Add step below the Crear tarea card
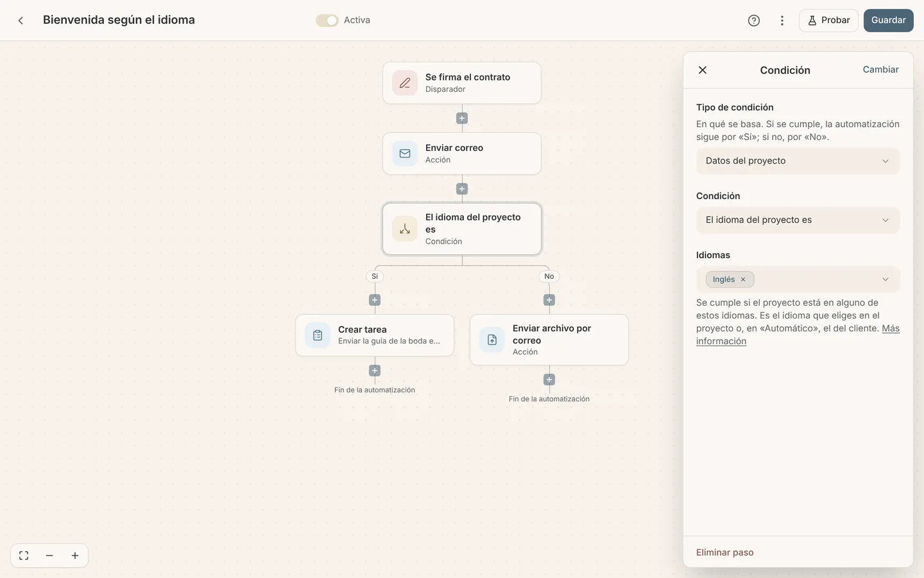Image resolution: width=924 pixels, height=578 pixels. click(375, 371)
